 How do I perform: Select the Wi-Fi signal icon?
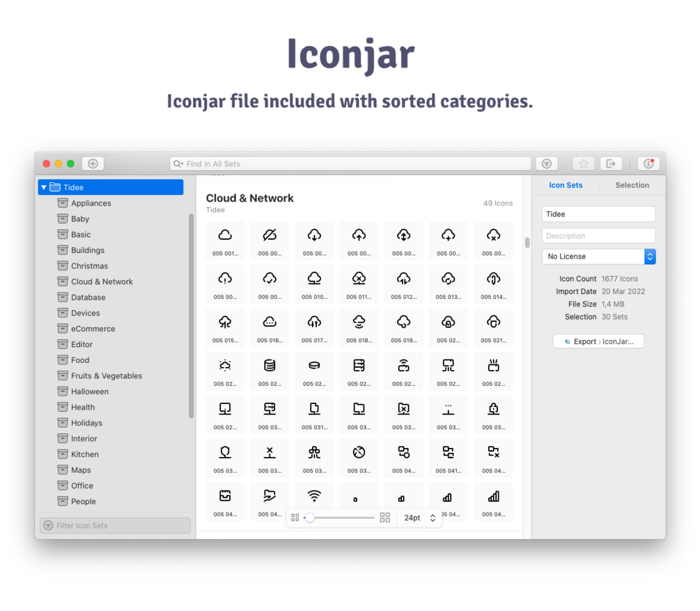click(314, 496)
